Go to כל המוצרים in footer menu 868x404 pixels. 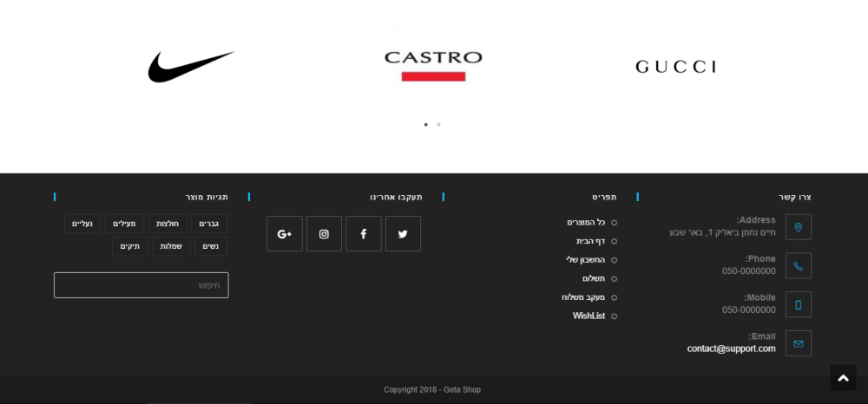[586, 223]
